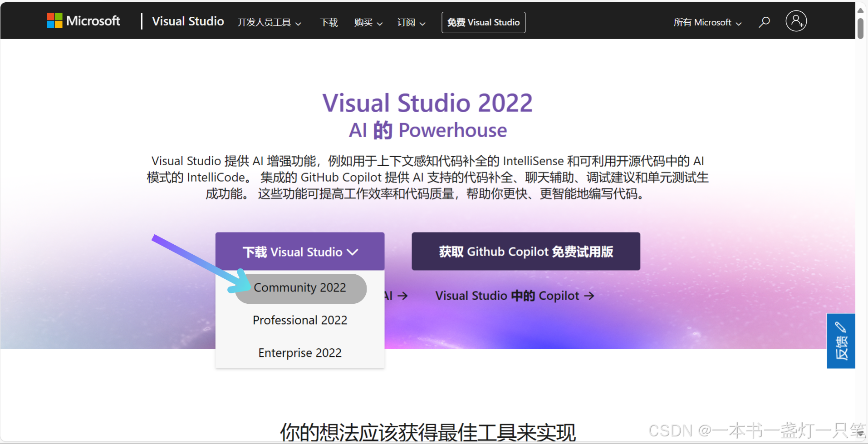This screenshot has width=868, height=445.
Task: Expand the 购买 dropdown
Action: [368, 23]
